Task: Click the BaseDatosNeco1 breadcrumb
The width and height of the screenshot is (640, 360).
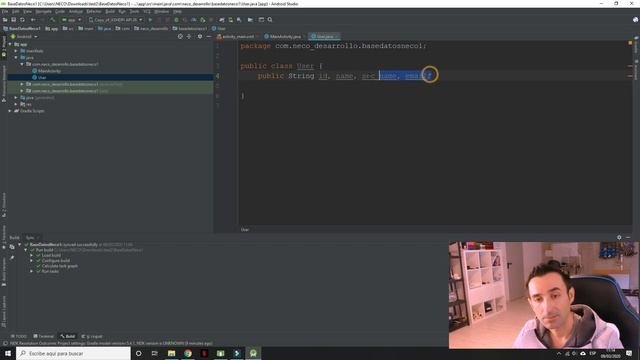Action: [22, 29]
